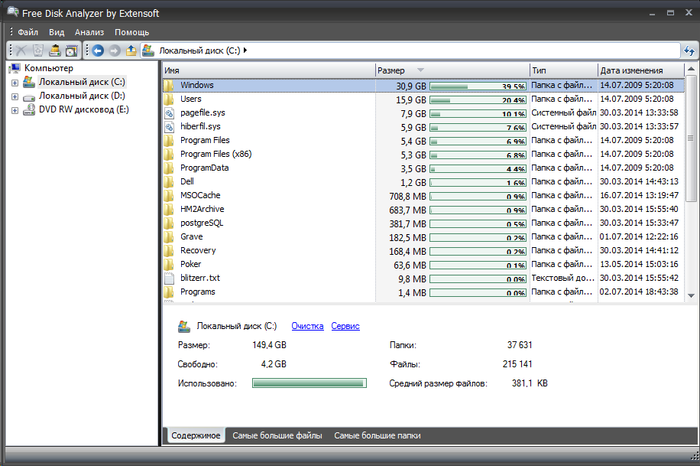Click the drive icon in summary panel
700x466 pixels.
[184, 326]
